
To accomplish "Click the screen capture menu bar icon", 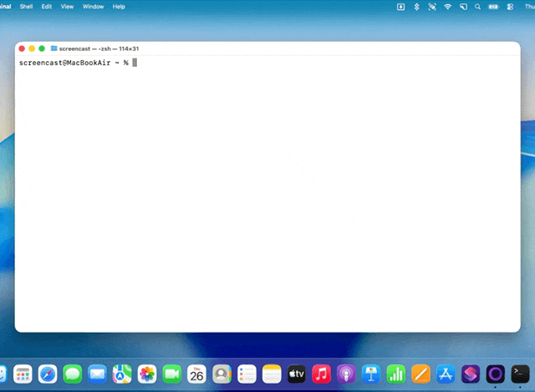I will click(x=432, y=7).
